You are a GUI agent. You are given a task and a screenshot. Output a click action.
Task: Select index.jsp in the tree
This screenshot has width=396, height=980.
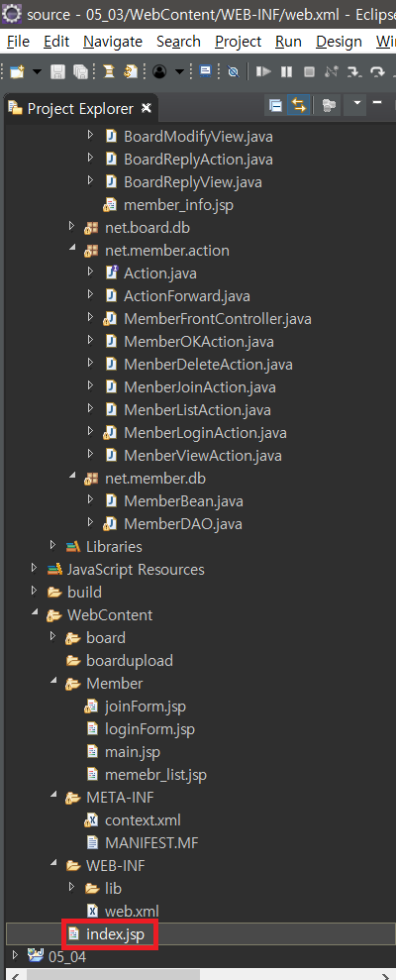pos(116,934)
